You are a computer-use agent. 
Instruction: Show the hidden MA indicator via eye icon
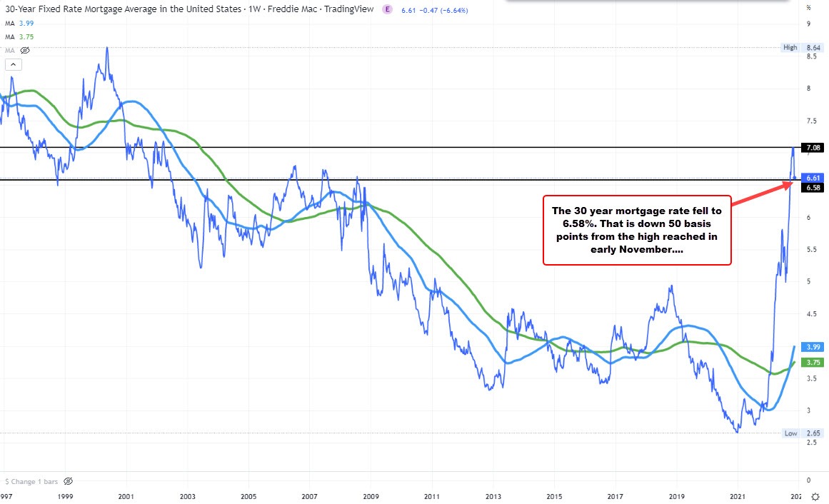[25, 50]
